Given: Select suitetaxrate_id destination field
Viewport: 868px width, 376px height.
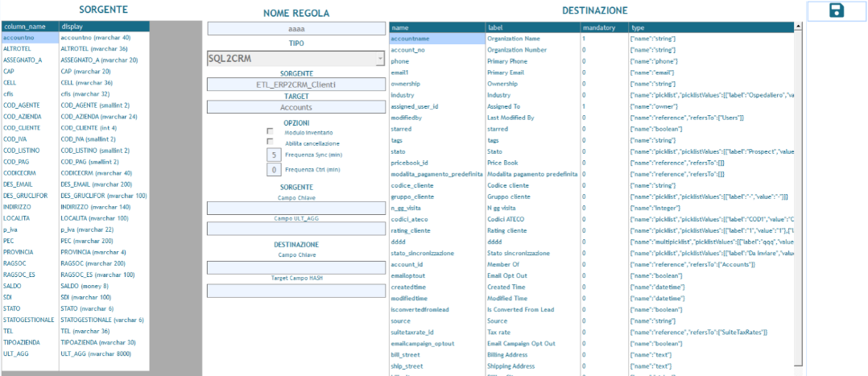Looking at the screenshot, I should pos(436,333).
